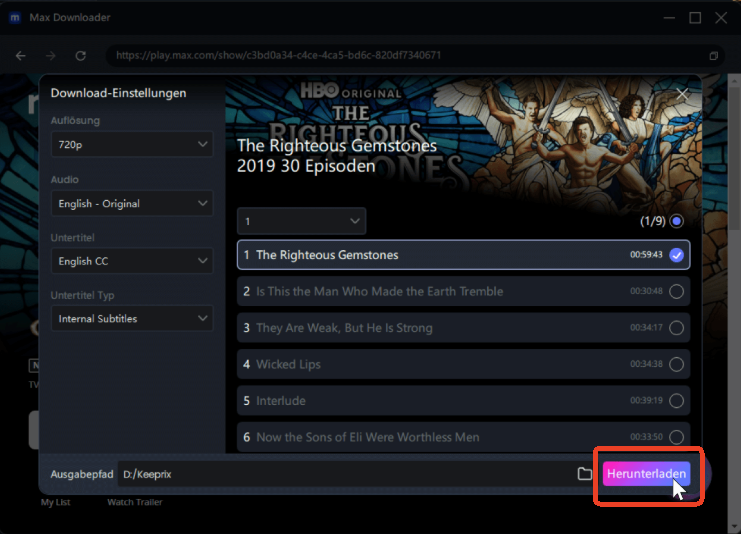This screenshot has width=741, height=534.
Task: Expand the Untertitel Typ Internal Subtitles dropdown
Action: pos(132,319)
